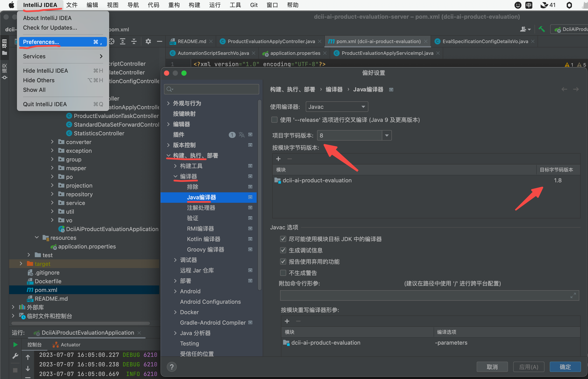Uncheck 生成调试信息 checkbox
The height and width of the screenshot is (379, 588).
tap(283, 250)
